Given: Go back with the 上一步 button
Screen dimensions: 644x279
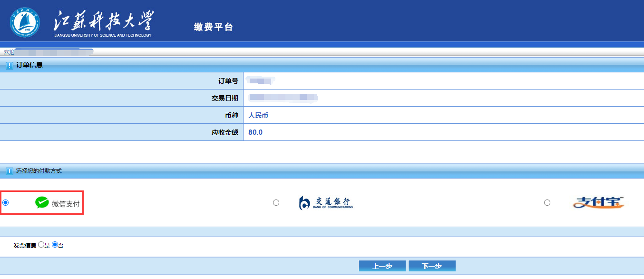Looking at the screenshot, I should (x=382, y=266).
